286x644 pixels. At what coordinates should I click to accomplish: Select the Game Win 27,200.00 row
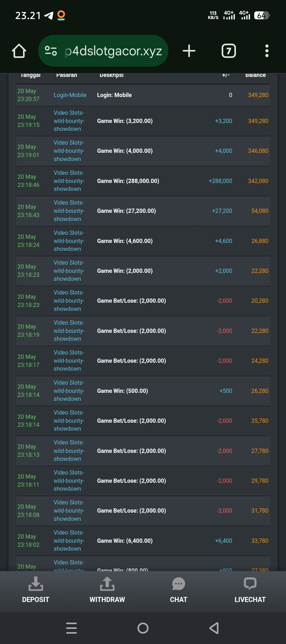[x=143, y=211]
